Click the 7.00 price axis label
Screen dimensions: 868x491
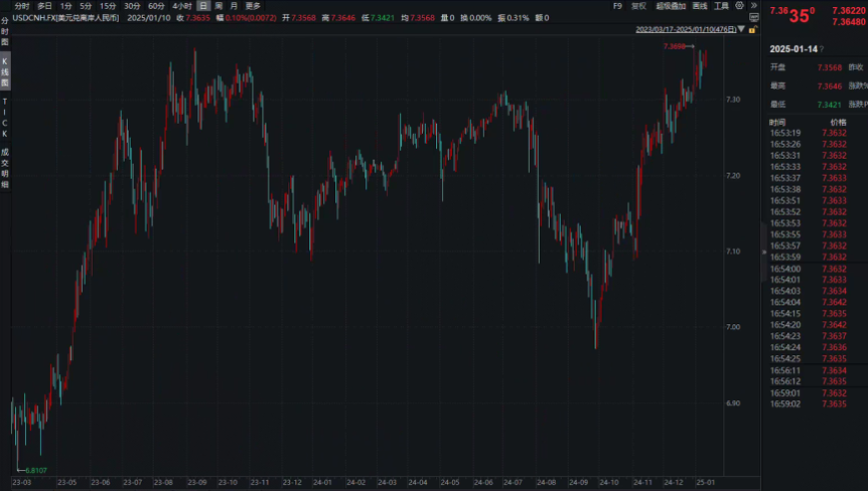[733, 327]
